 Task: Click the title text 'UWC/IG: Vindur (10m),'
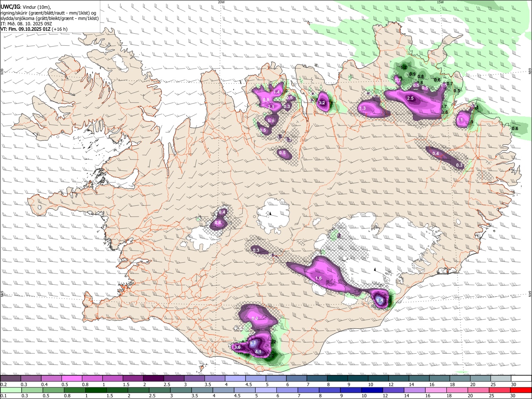click(x=25, y=7)
